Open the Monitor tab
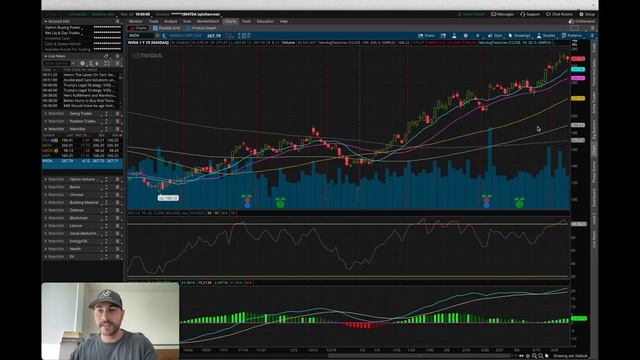The width and height of the screenshot is (640, 360). (136, 21)
